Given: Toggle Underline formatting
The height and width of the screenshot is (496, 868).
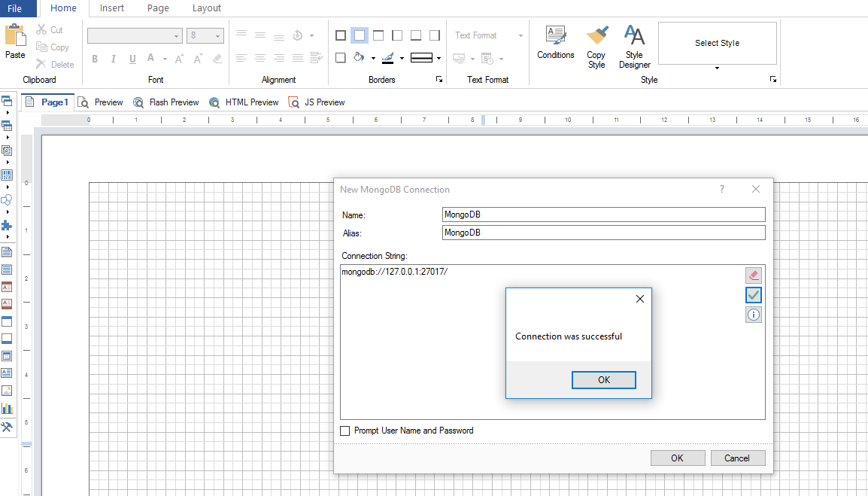Looking at the screenshot, I should click(132, 59).
